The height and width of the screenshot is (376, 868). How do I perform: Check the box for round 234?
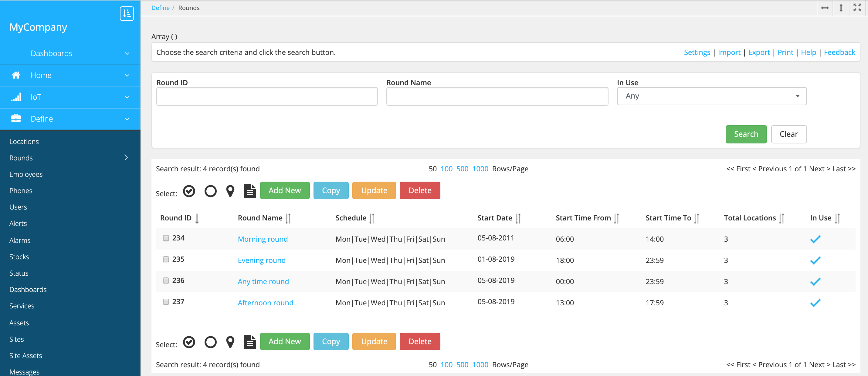pos(166,238)
